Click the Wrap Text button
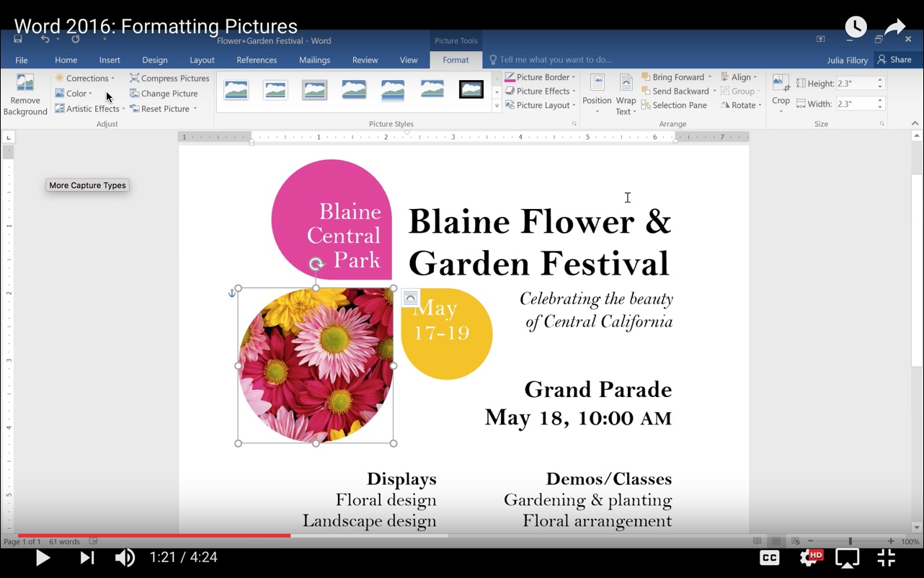Image resolution: width=924 pixels, height=578 pixels. pyautogui.click(x=626, y=94)
